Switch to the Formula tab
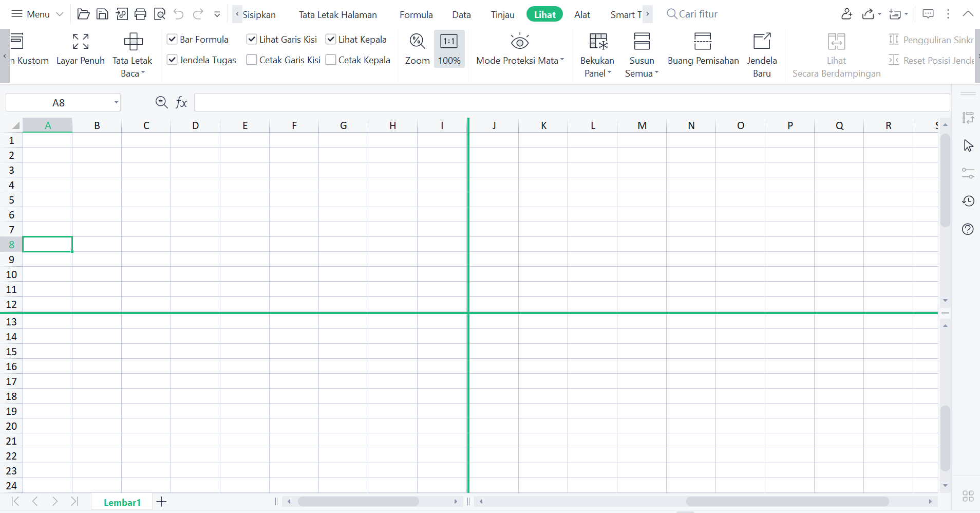Viewport: 980px width, 513px height. (416, 15)
